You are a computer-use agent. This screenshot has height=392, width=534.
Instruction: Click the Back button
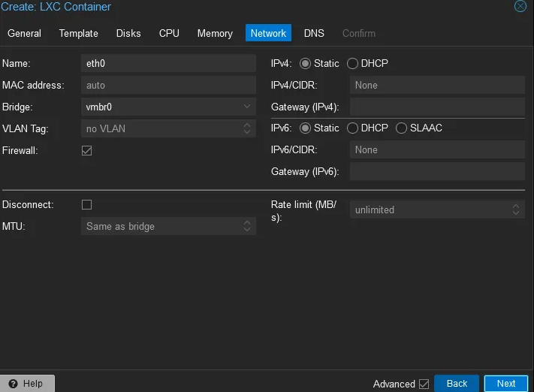pyautogui.click(x=457, y=383)
